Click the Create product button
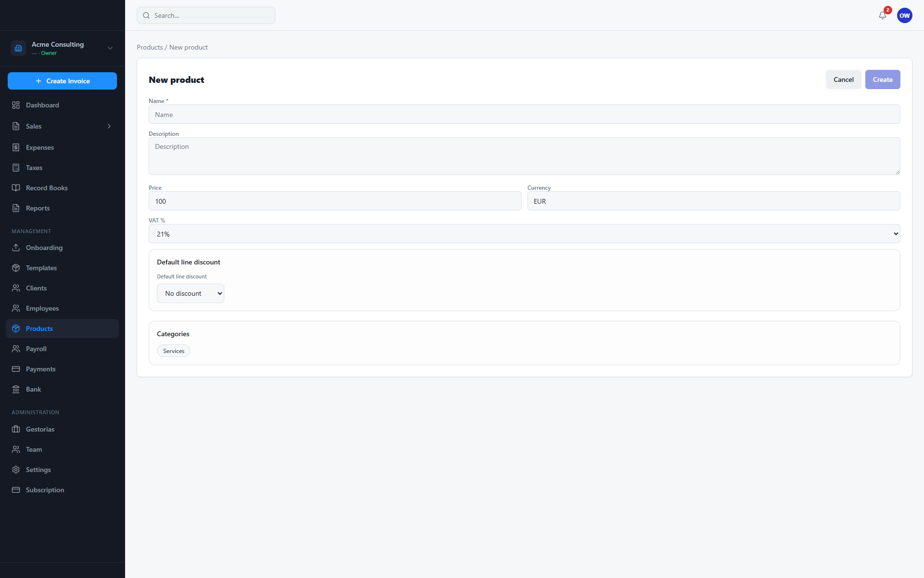This screenshot has height=578, width=924. (883, 79)
